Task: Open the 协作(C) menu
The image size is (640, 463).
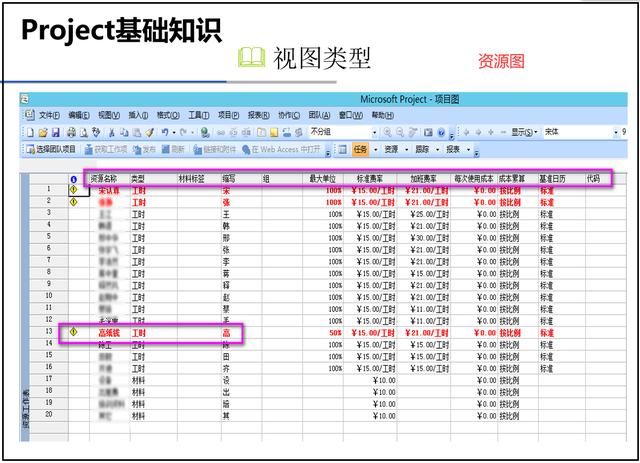Action: pyautogui.click(x=289, y=116)
